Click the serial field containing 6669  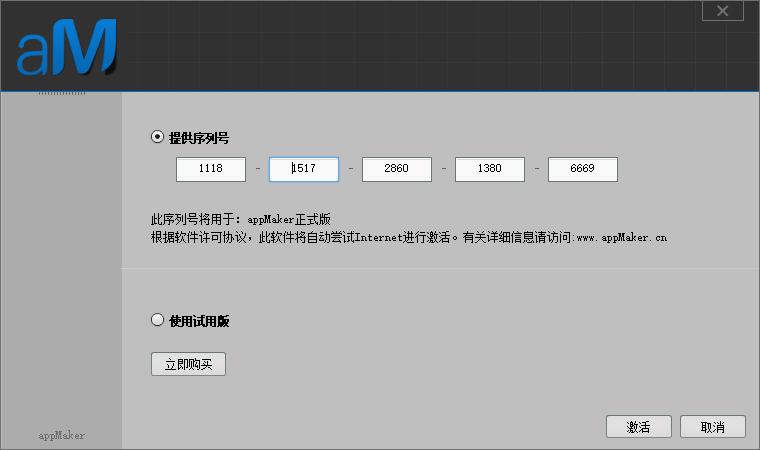583,169
